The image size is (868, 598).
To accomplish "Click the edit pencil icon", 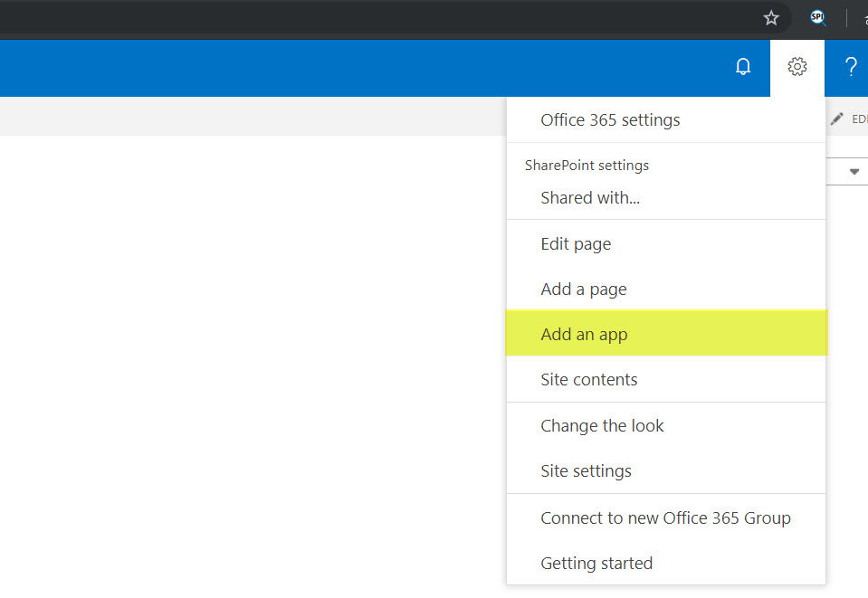I will pyautogui.click(x=837, y=119).
